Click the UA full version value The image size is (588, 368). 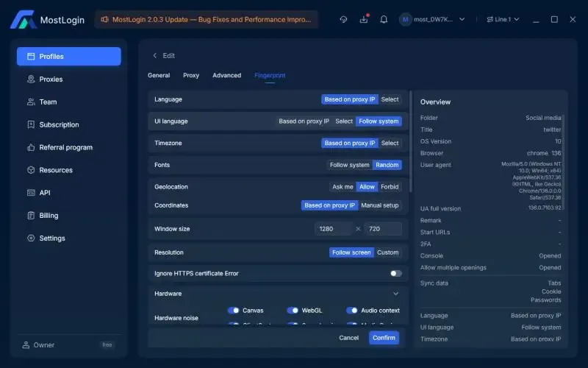coord(545,208)
